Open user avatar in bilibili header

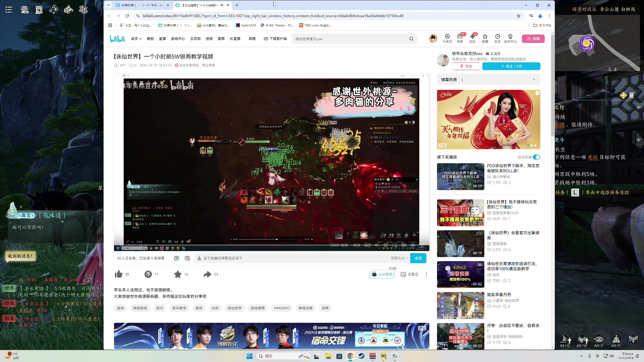click(x=433, y=39)
